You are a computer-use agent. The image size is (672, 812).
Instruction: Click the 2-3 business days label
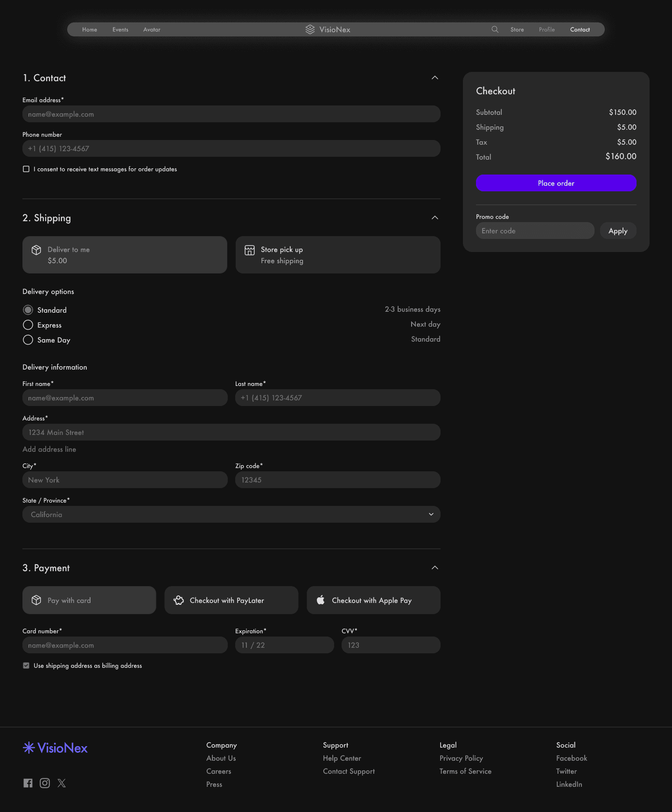pyautogui.click(x=413, y=309)
